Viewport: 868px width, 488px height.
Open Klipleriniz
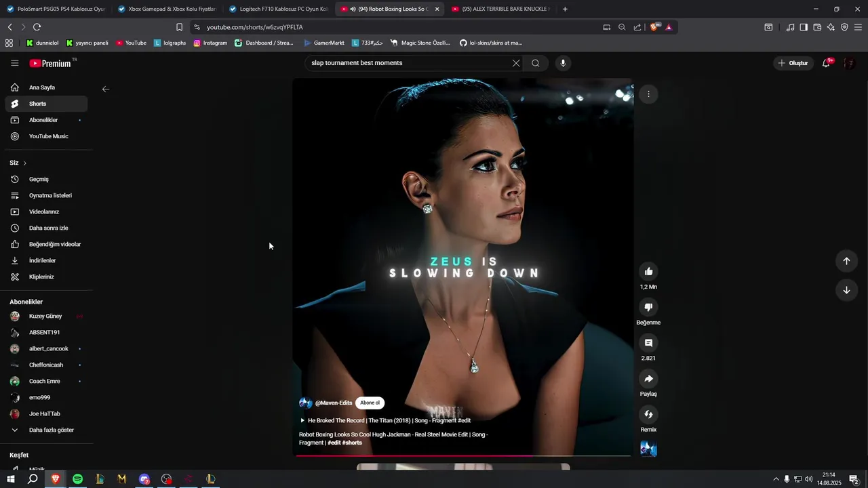pos(46,277)
